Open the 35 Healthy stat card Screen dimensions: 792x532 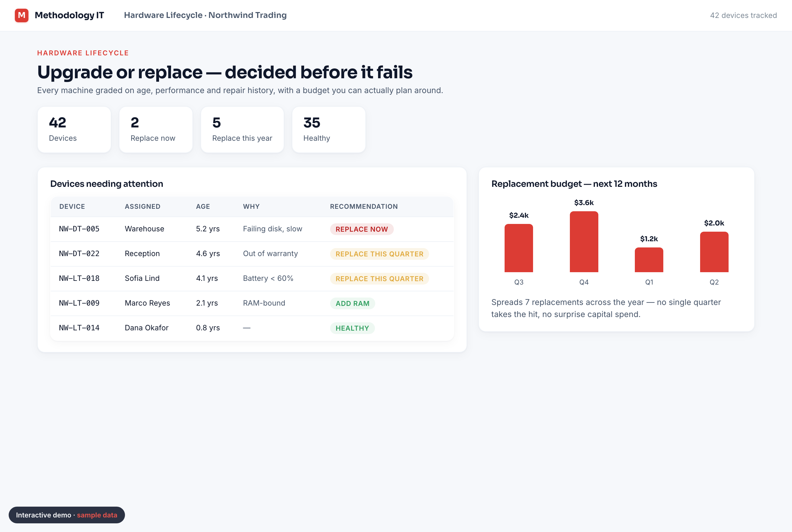pos(329,130)
